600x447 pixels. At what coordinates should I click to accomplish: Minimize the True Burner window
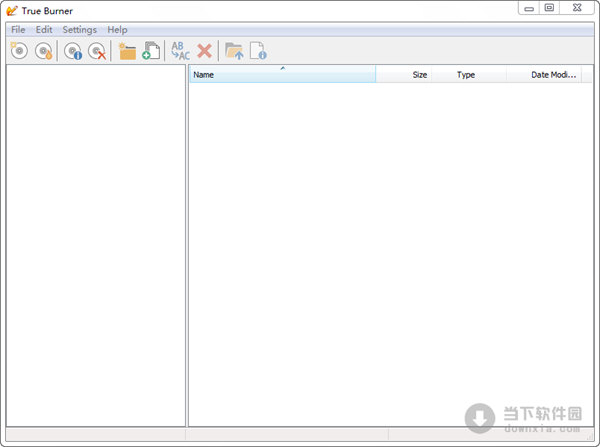(529, 8)
